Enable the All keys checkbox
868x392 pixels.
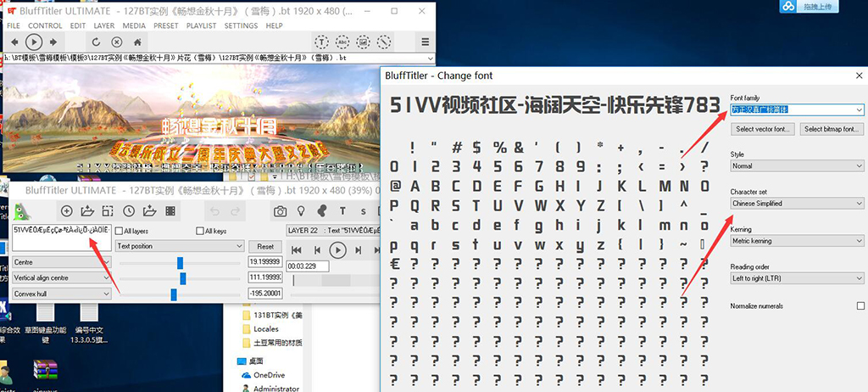pos(200,231)
